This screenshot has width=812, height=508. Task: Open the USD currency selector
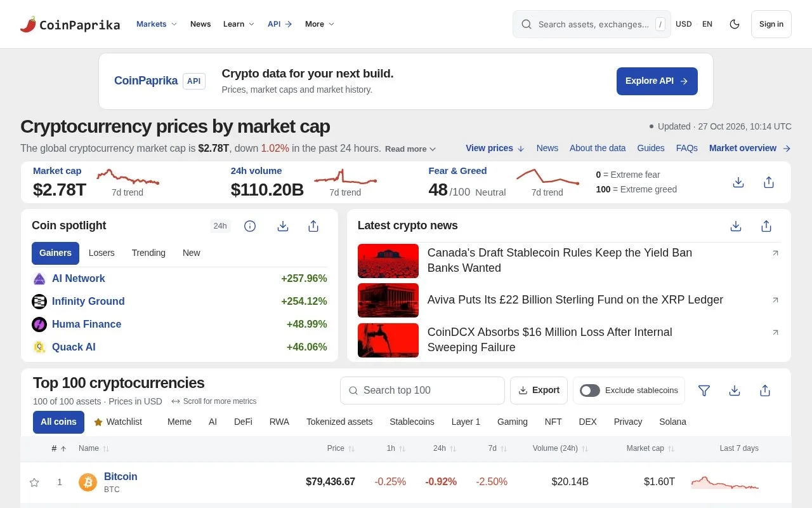tap(684, 24)
